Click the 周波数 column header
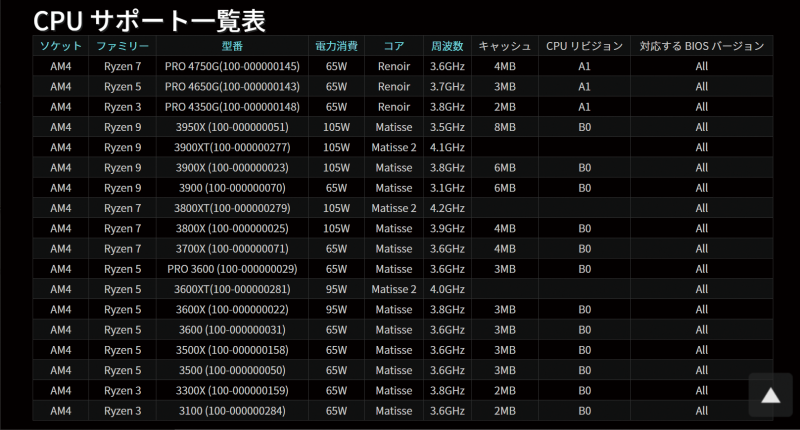 pyautogui.click(x=447, y=46)
